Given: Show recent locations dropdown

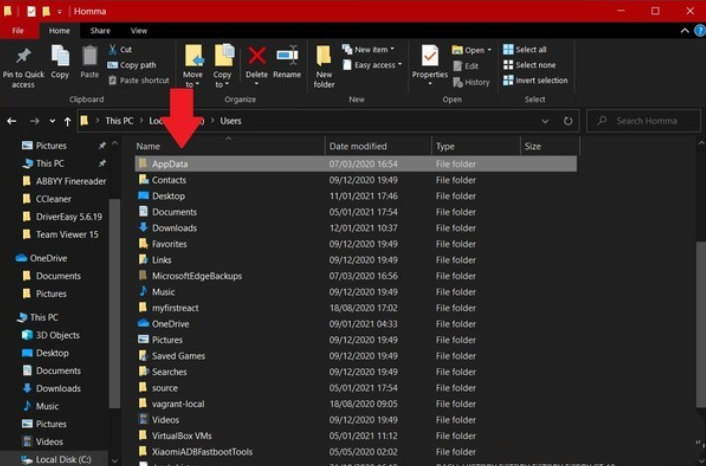Looking at the screenshot, I should click(x=52, y=121).
